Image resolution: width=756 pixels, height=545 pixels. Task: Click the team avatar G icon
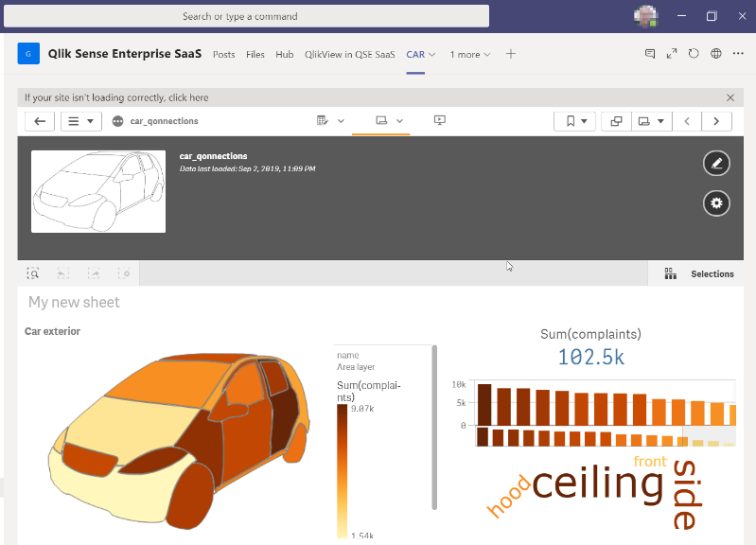(x=28, y=54)
